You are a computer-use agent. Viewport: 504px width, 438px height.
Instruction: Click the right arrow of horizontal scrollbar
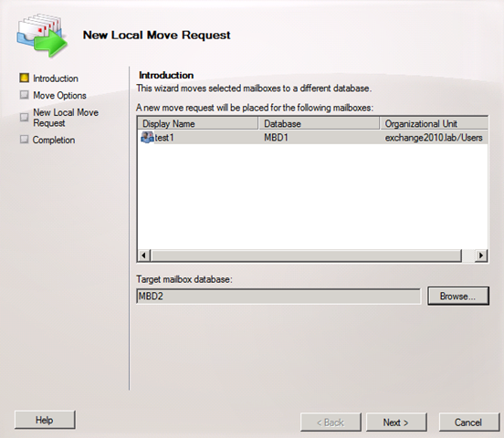coord(481,255)
